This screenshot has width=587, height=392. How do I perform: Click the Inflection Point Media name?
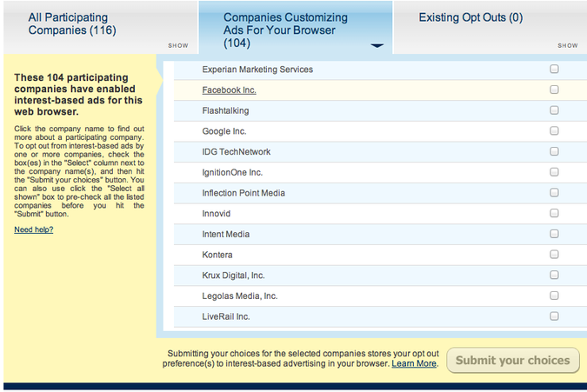(x=243, y=193)
